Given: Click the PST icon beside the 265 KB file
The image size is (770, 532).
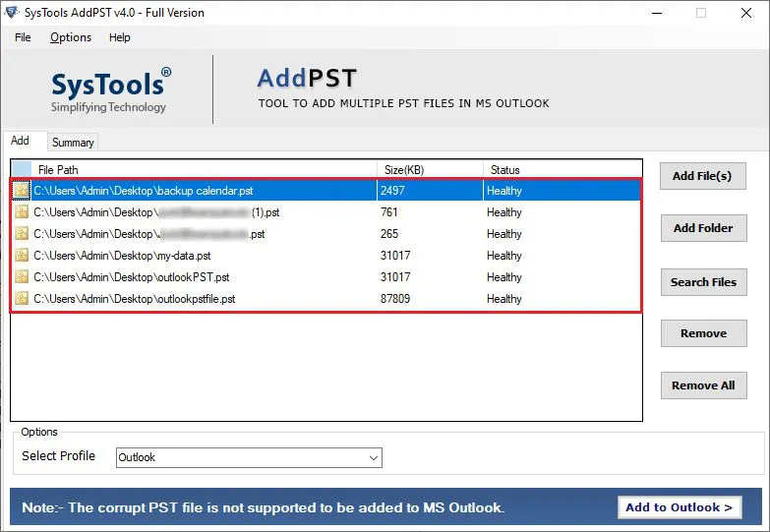Looking at the screenshot, I should click(21, 233).
